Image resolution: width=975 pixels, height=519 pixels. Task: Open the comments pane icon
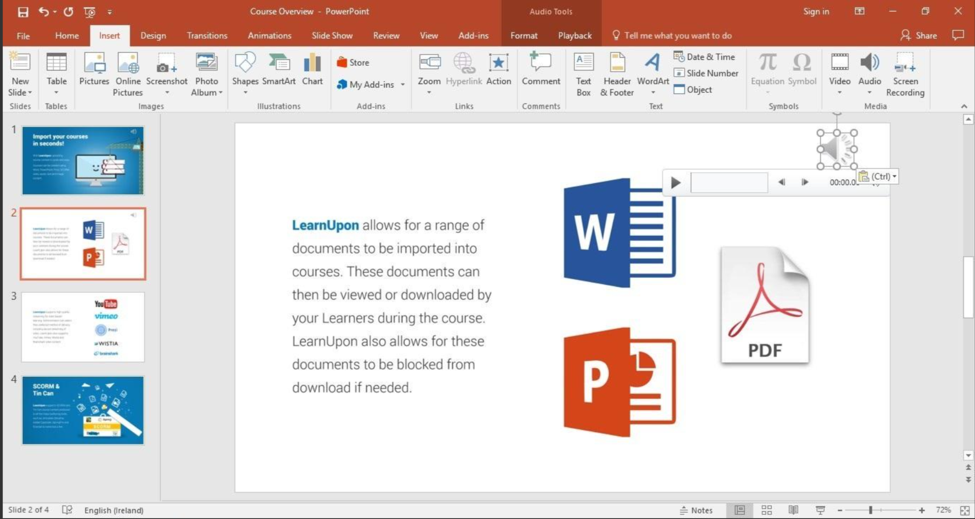[958, 35]
